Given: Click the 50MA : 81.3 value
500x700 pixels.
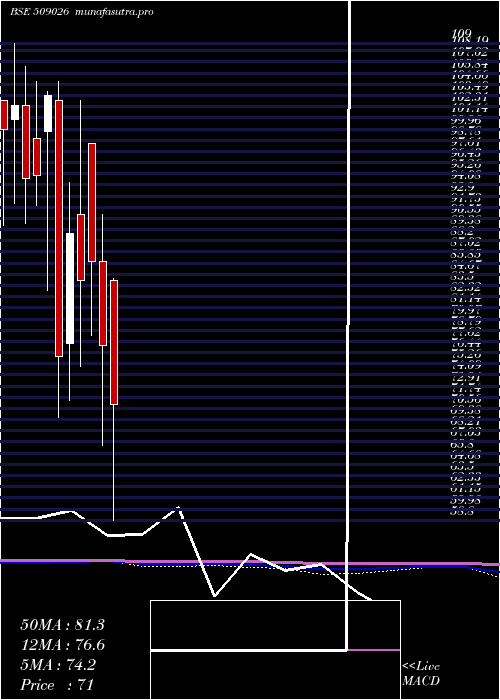Looking at the screenshot, I should point(62,625).
